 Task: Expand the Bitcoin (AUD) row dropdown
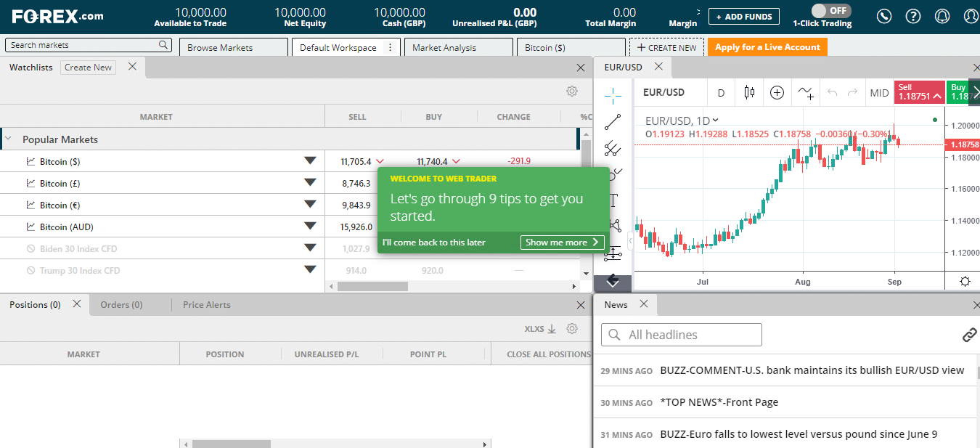tap(310, 227)
